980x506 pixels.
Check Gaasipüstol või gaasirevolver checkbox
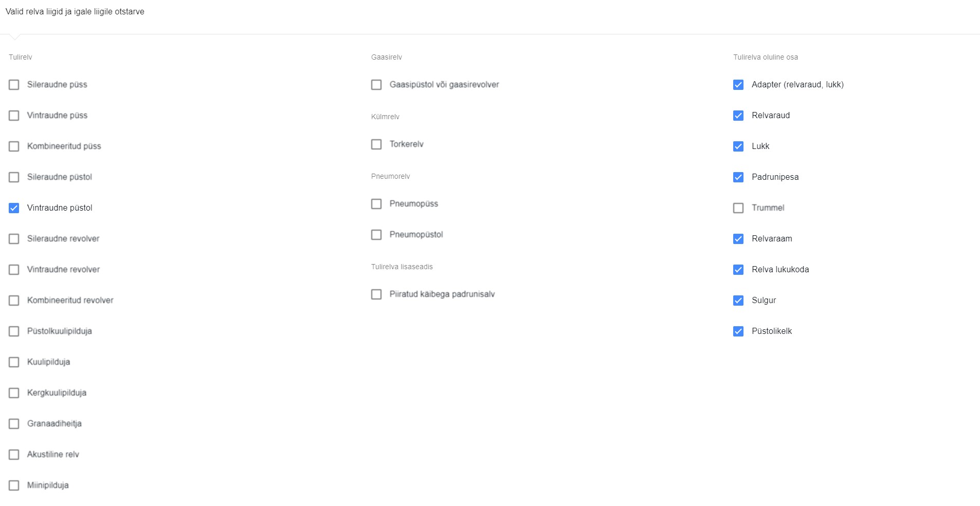pos(376,85)
